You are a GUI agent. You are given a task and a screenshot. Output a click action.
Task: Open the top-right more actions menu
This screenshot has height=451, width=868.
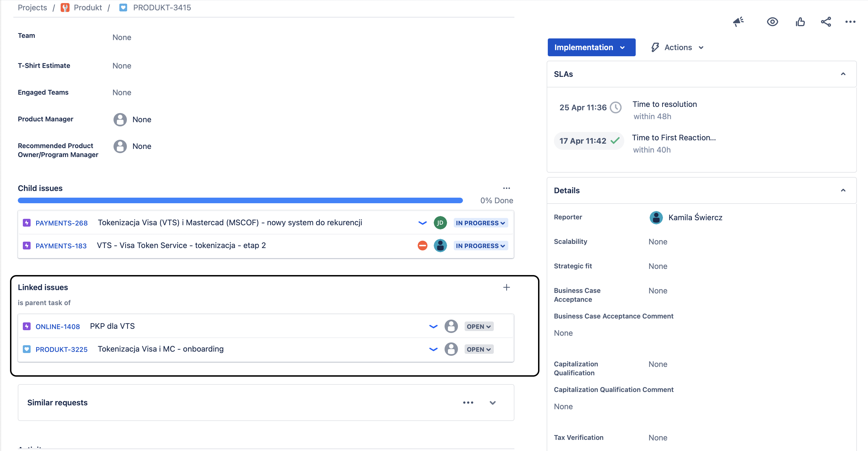(850, 22)
